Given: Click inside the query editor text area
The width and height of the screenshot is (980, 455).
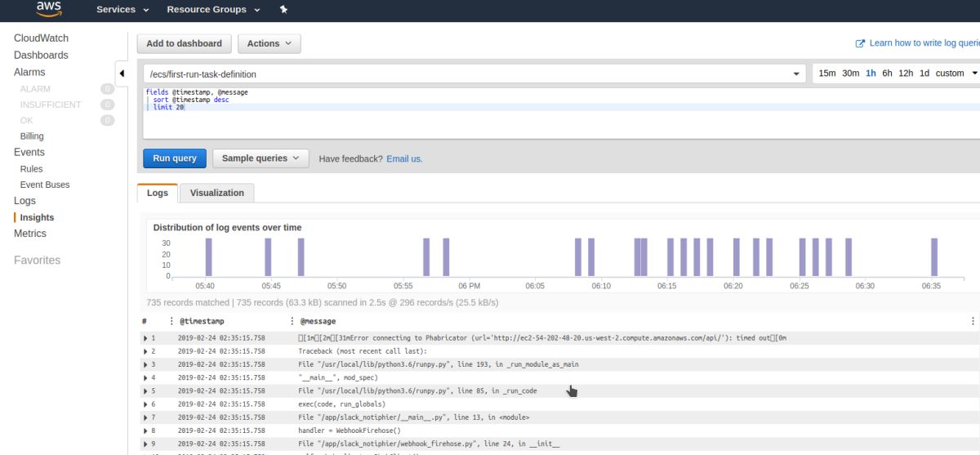Looking at the screenshot, I should [x=560, y=112].
